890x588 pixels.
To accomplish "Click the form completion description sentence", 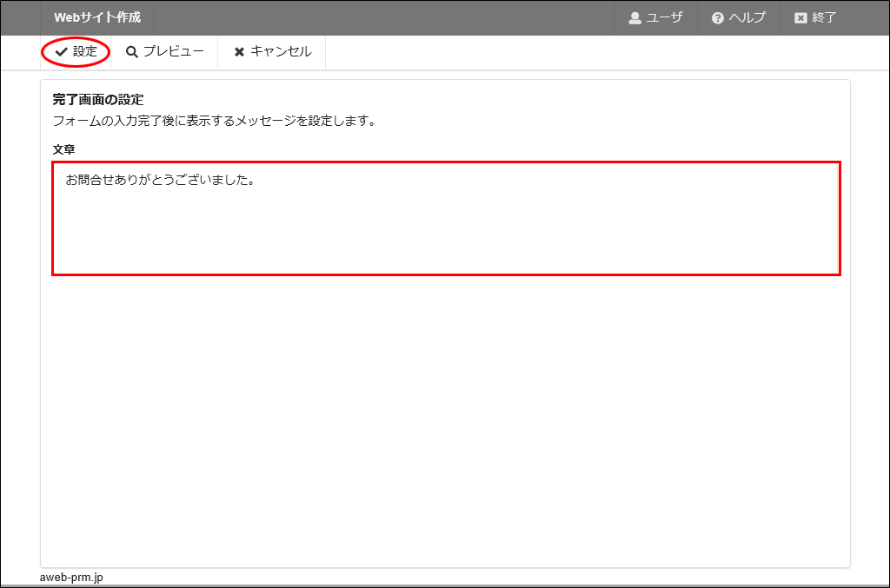I will pyautogui.click(x=214, y=121).
